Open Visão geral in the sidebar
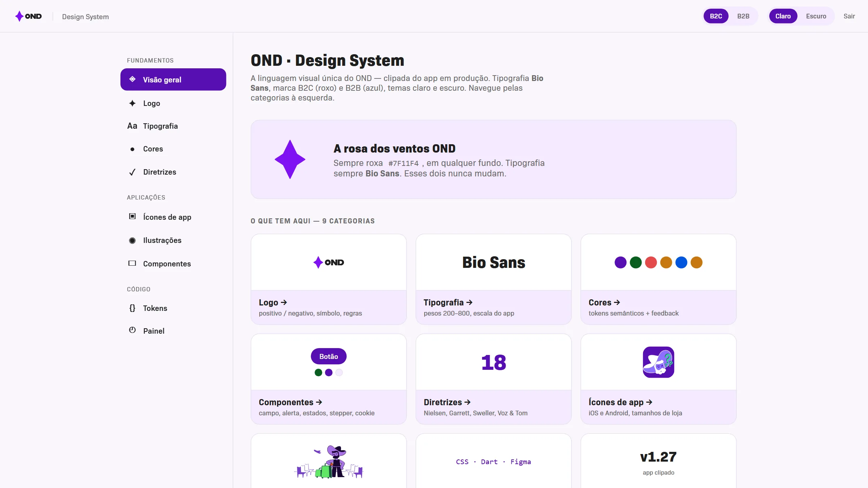This screenshot has height=488, width=868. pos(173,80)
